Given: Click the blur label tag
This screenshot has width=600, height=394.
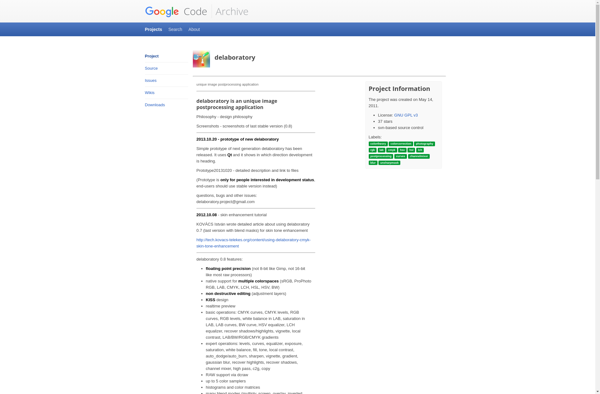Looking at the screenshot, I should pyautogui.click(x=373, y=163).
